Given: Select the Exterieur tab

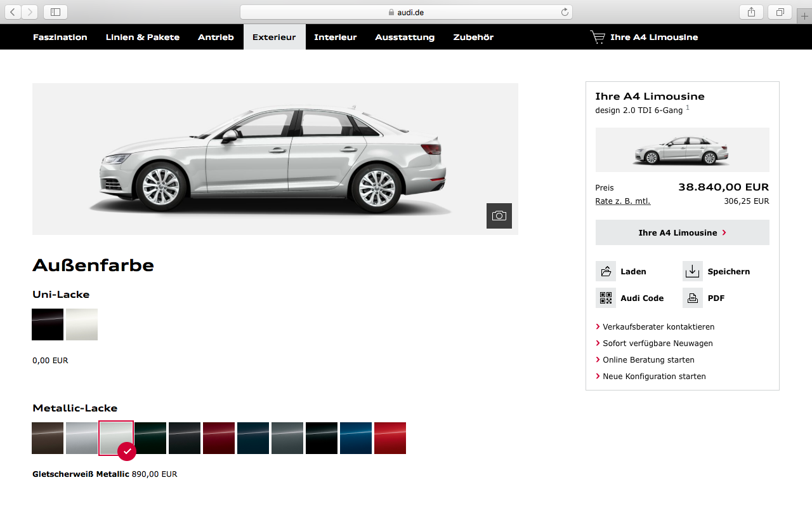Looking at the screenshot, I should click(274, 37).
